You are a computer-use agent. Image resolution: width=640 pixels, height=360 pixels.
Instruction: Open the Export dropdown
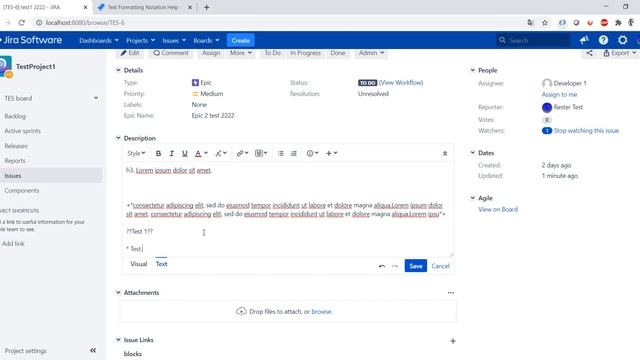[x=620, y=53]
